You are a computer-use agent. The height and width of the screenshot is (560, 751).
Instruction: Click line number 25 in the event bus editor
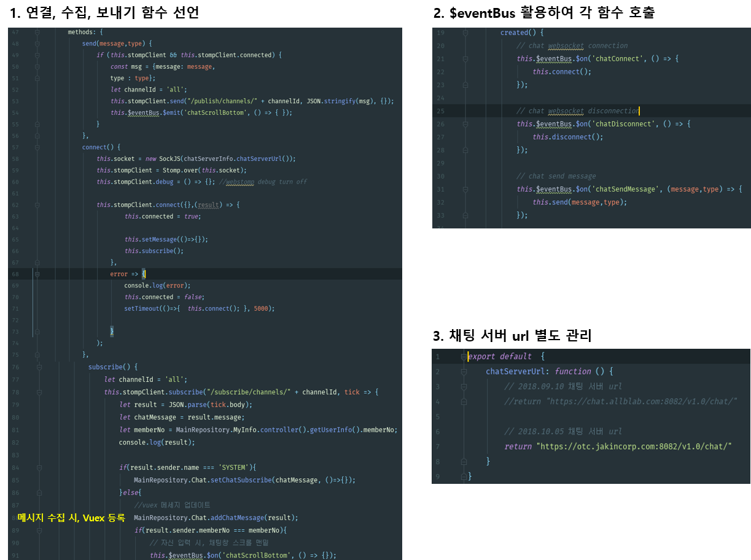[x=440, y=111]
